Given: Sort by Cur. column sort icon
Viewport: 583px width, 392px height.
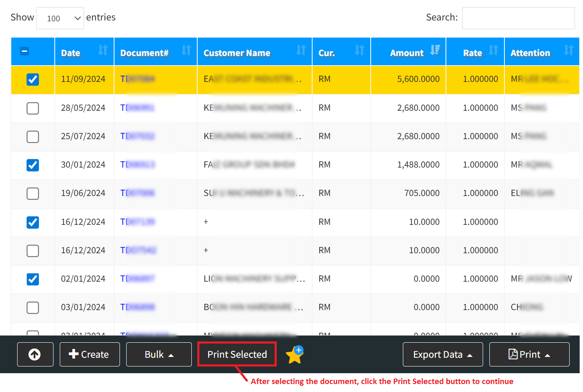Looking at the screenshot, I should [x=359, y=51].
